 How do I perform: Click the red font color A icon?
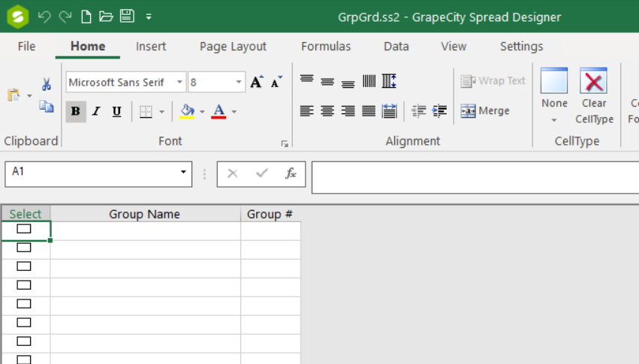pyautogui.click(x=219, y=111)
